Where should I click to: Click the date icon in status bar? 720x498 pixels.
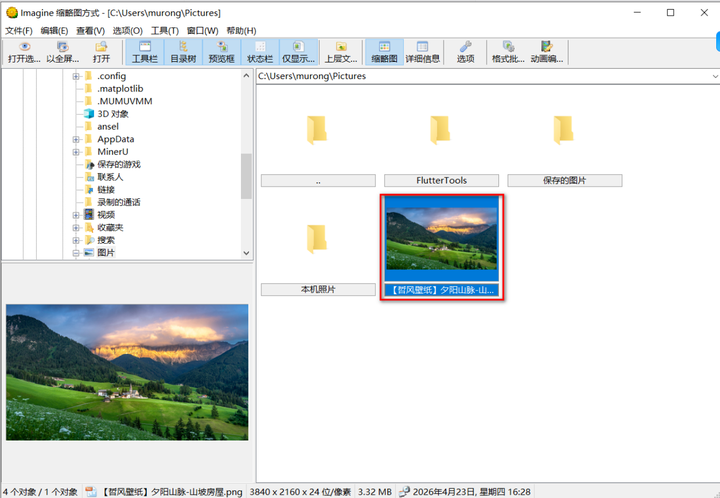pos(405,492)
